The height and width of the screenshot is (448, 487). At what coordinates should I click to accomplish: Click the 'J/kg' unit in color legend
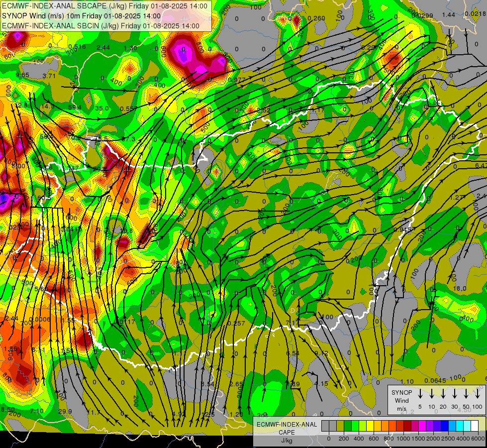287,441
